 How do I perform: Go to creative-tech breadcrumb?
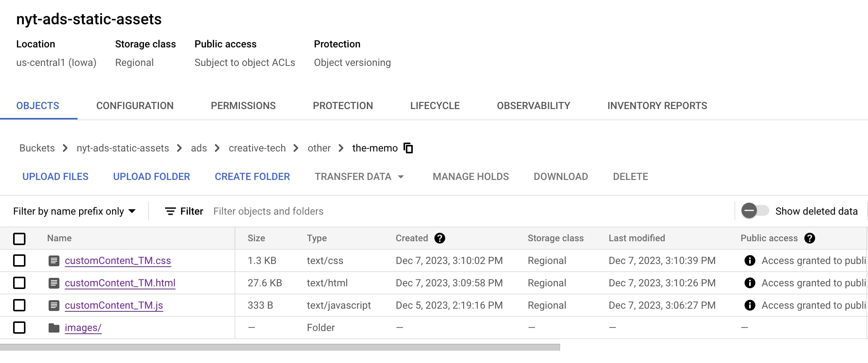point(257,148)
